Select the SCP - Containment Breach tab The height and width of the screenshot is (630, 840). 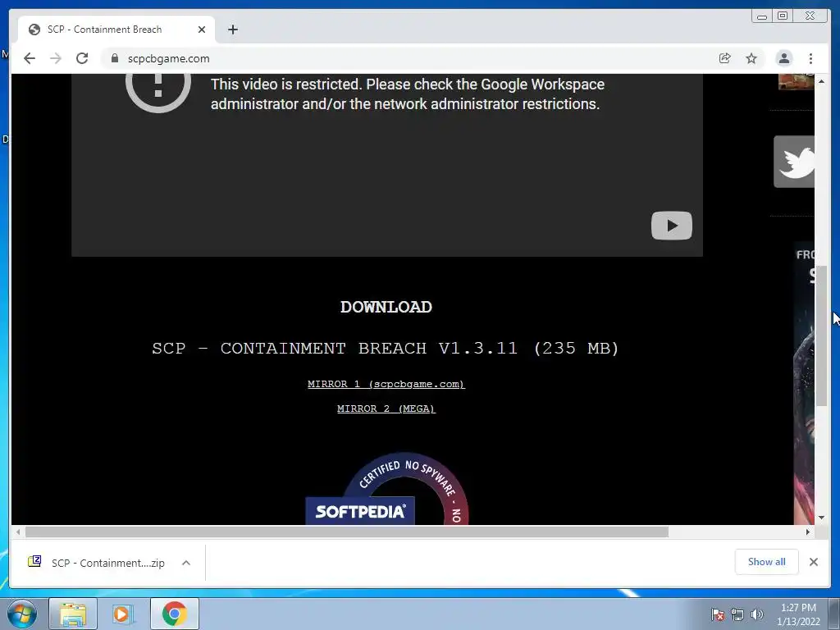[116, 30]
